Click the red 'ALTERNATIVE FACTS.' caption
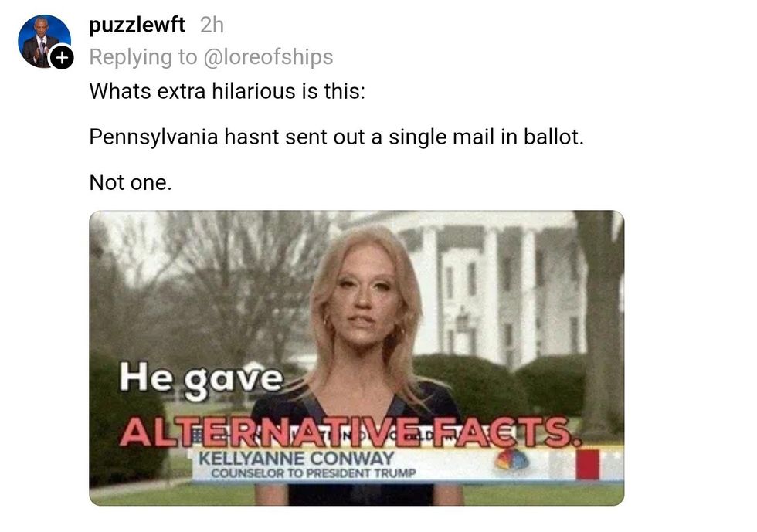Screen dimensions: 757x532 point(350,431)
